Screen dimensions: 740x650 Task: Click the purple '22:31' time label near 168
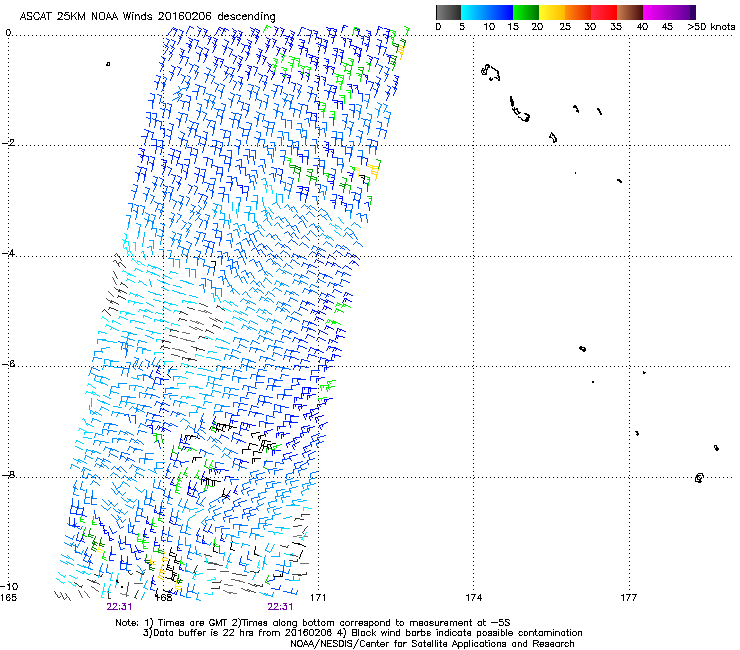point(119,607)
